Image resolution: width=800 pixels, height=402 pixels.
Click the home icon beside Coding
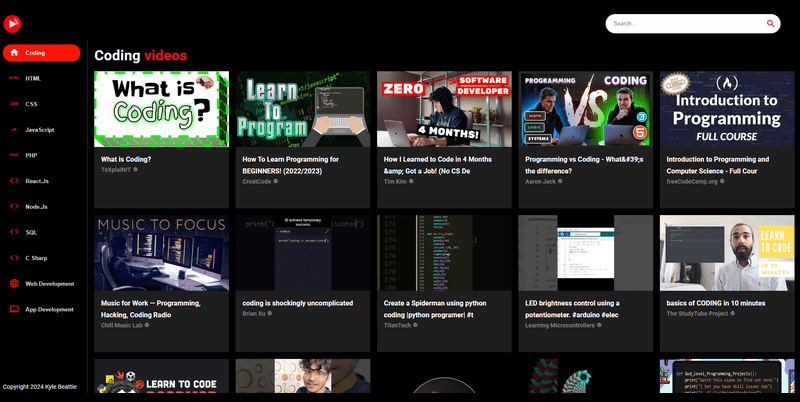click(x=14, y=53)
